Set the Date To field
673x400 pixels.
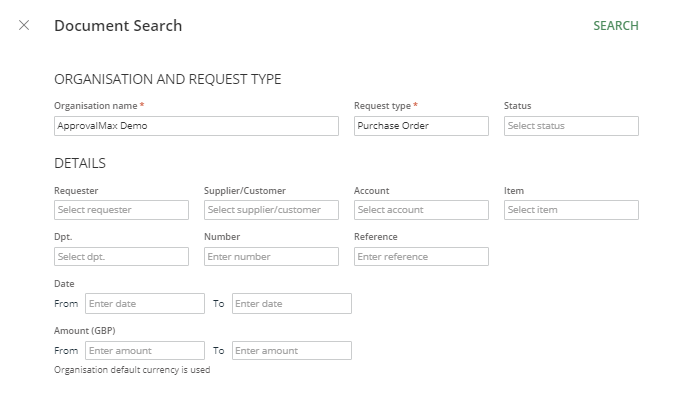point(291,303)
